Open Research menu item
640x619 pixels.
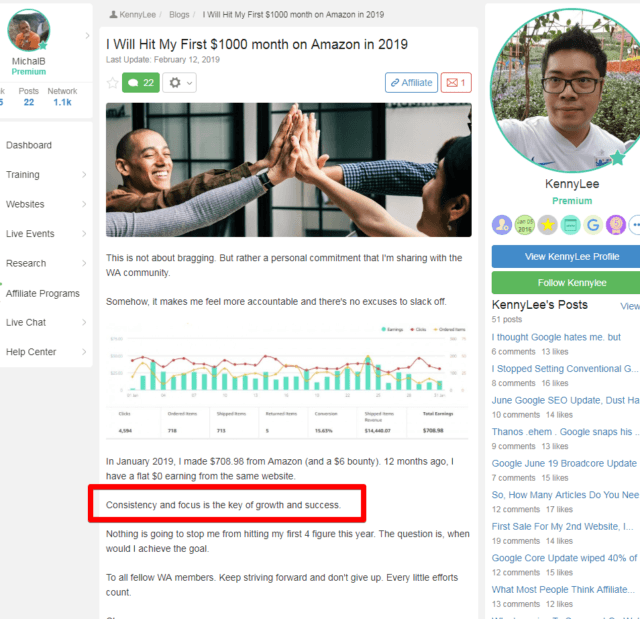coord(26,264)
